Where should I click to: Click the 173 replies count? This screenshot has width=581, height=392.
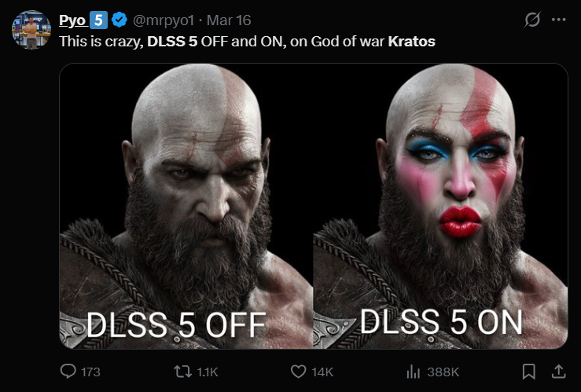pos(90,372)
